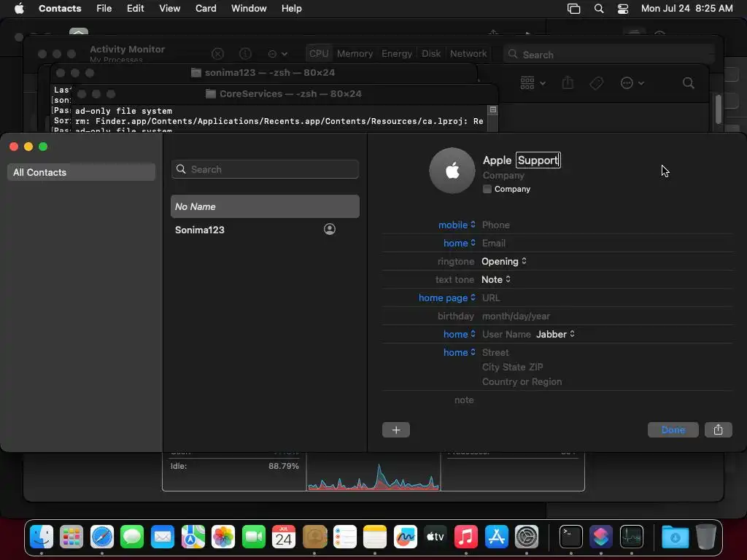Open Calendar from the Dock
Screen dimensions: 747x560
[284, 537]
